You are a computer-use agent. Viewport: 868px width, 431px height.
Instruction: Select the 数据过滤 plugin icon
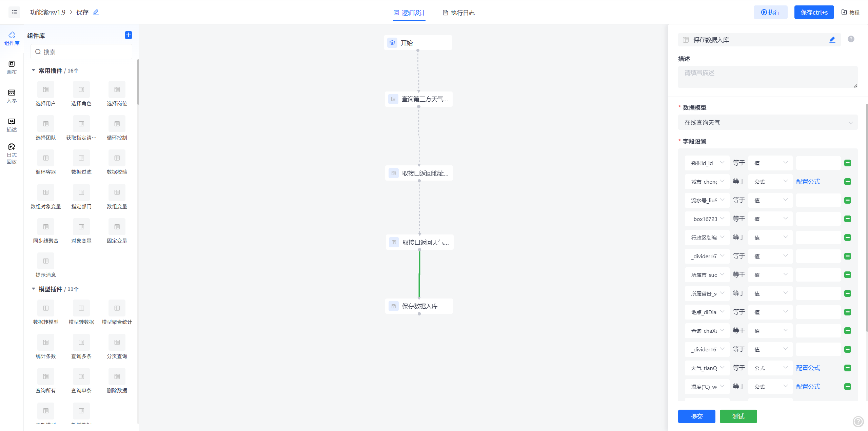coord(81,158)
